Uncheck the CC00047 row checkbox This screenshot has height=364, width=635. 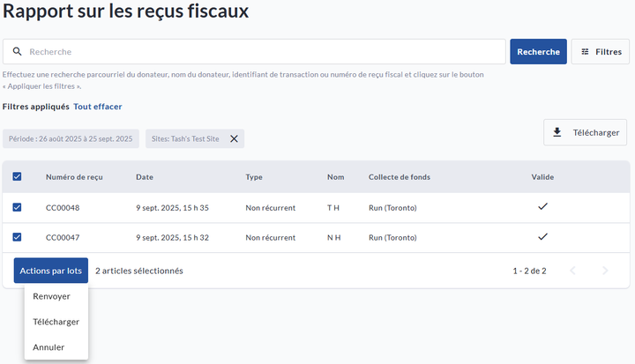pos(18,237)
